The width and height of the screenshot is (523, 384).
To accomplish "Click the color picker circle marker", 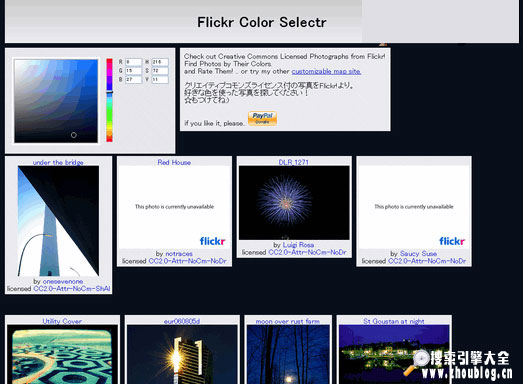I will pos(74,135).
